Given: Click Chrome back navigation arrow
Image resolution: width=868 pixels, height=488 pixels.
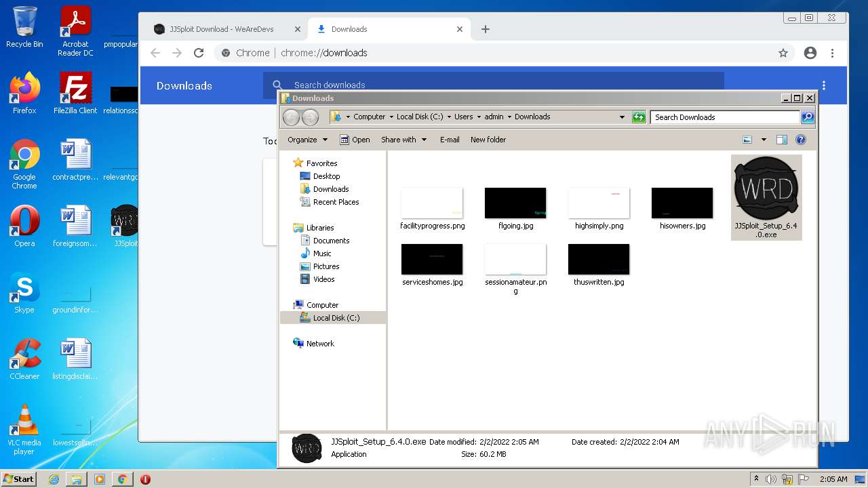Looking at the screenshot, I should click(155, 53).
